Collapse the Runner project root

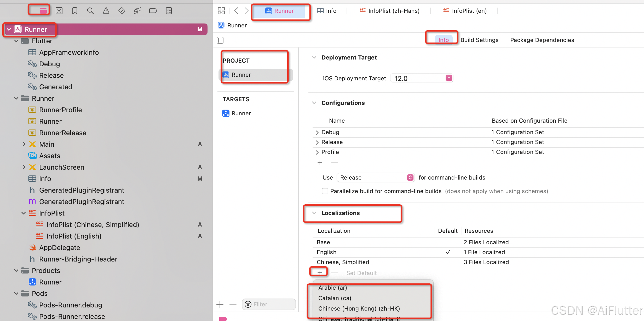(x=9, y=29)
